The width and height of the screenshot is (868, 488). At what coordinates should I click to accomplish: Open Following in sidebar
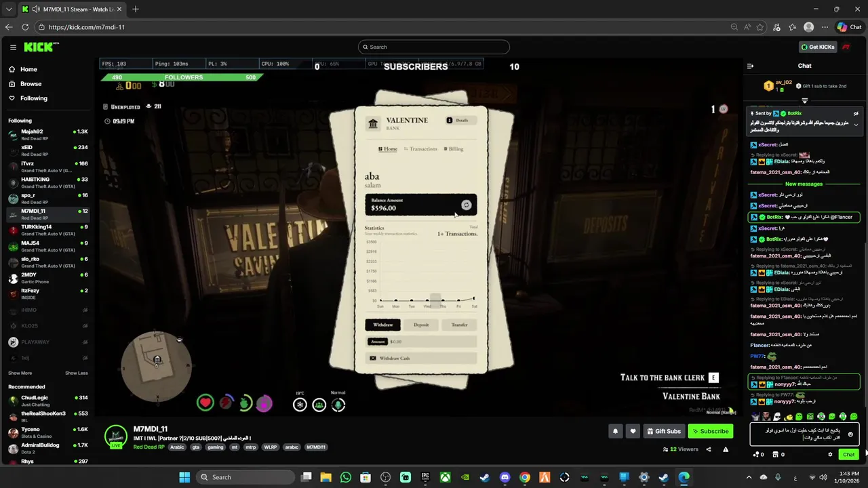click(x=33, y=98)
